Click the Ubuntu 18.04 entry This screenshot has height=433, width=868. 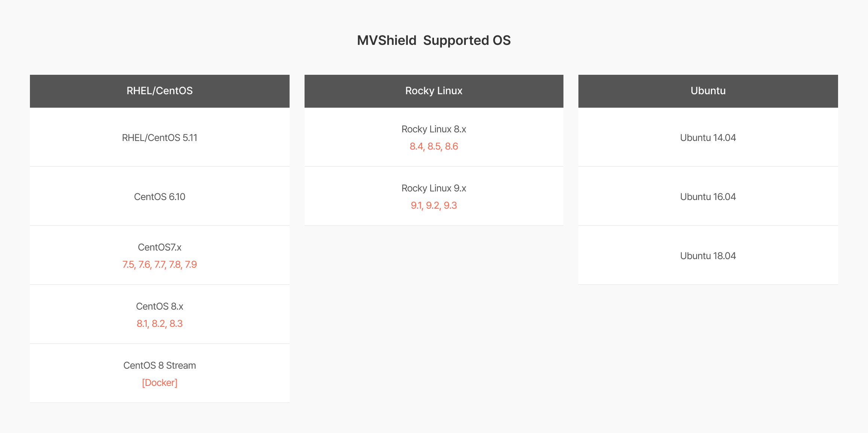click(x=708, y=256)
